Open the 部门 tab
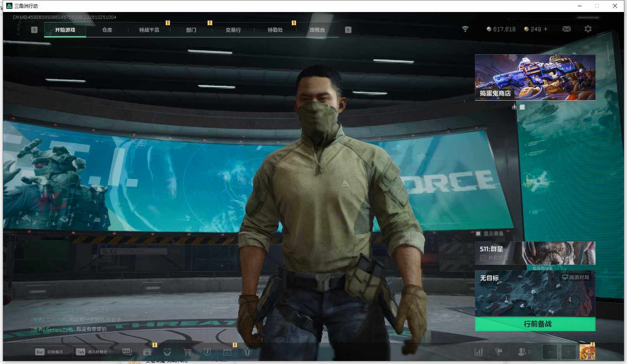 (191, 30)
